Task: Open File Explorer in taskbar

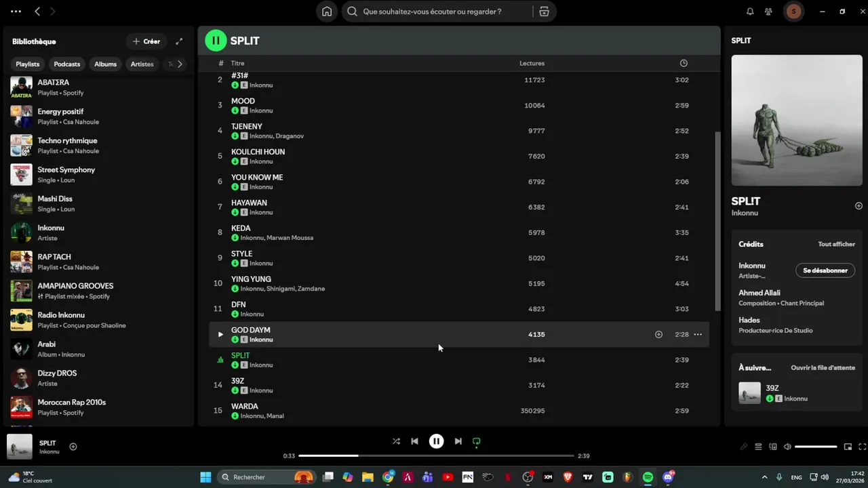Action: pos(368,477)
